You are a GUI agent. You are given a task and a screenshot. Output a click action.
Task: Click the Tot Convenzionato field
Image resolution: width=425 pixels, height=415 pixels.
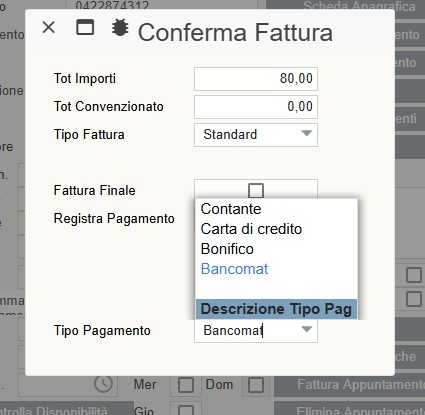(x=256, y=107)
